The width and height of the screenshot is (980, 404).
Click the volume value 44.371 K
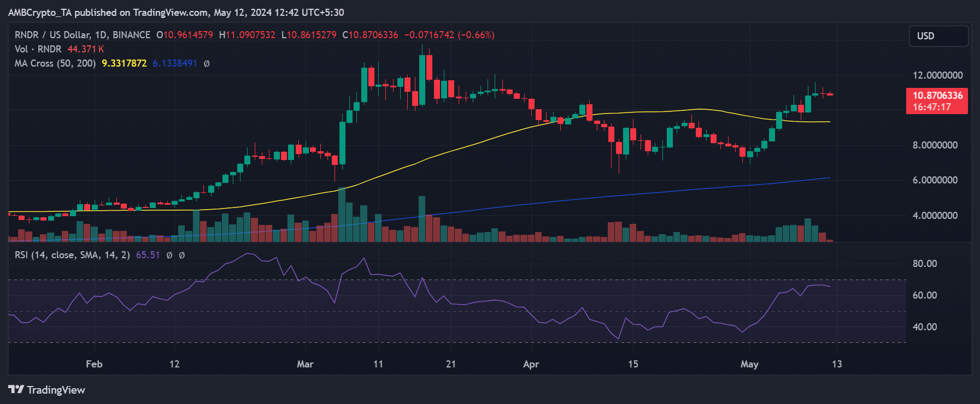click(x=85, y=49)
